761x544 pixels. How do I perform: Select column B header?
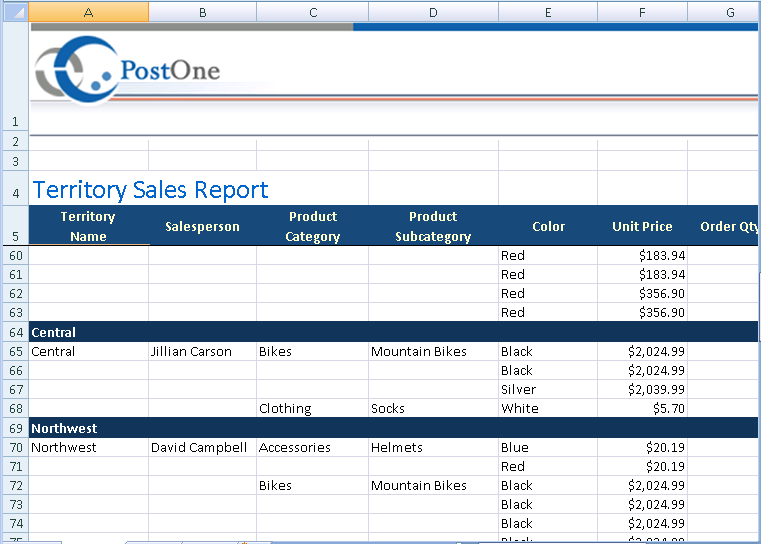point(202,12)
